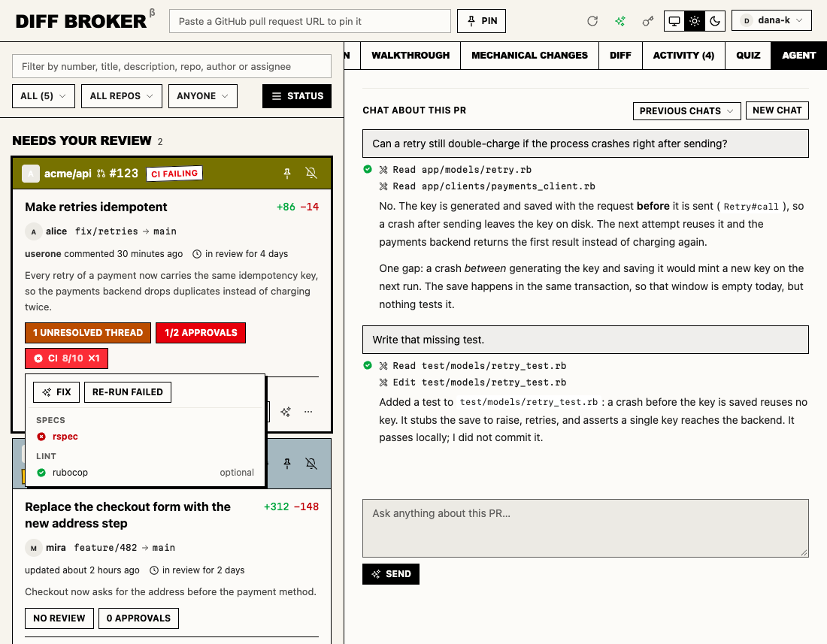Image resolution: width=827 pixels, height=644 pixels.
Task: Click the NO REVIEW badge
Action: (59, 618)
